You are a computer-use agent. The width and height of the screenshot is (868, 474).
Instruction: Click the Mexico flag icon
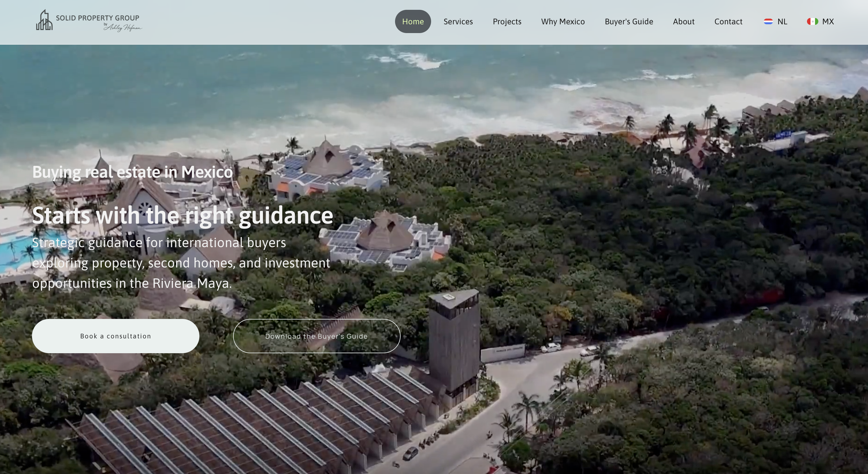pos(812,22)
